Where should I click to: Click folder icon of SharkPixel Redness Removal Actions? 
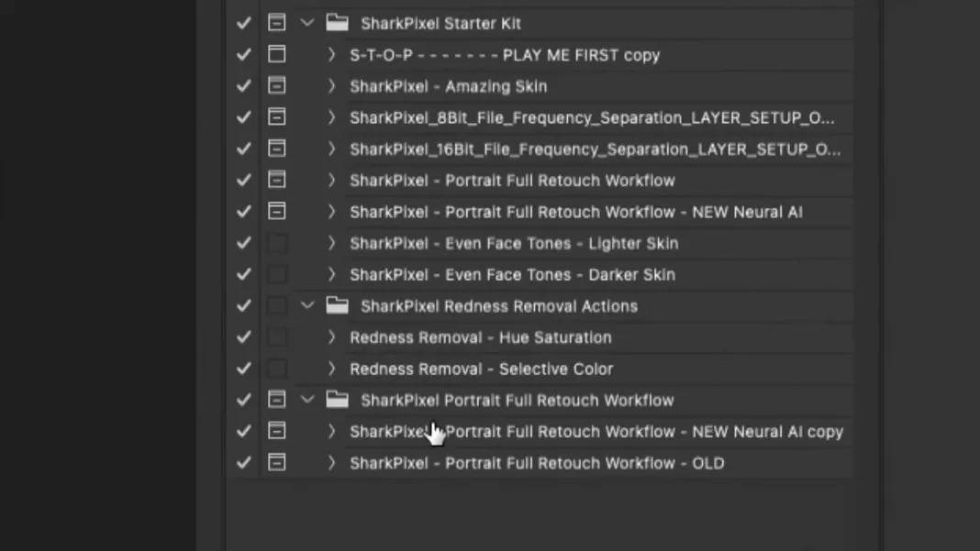337,305
